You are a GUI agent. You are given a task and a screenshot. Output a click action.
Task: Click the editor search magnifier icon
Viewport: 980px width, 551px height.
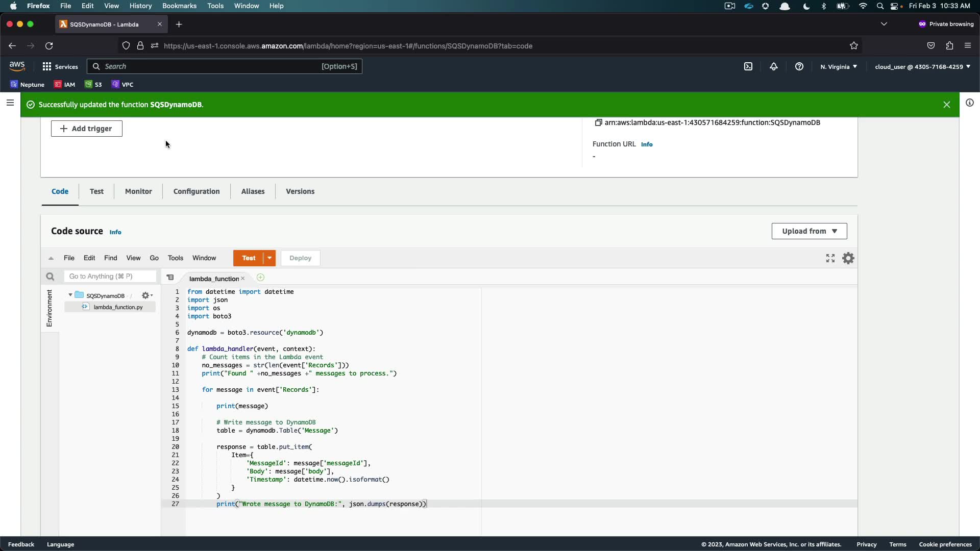(x=50, y=277)
